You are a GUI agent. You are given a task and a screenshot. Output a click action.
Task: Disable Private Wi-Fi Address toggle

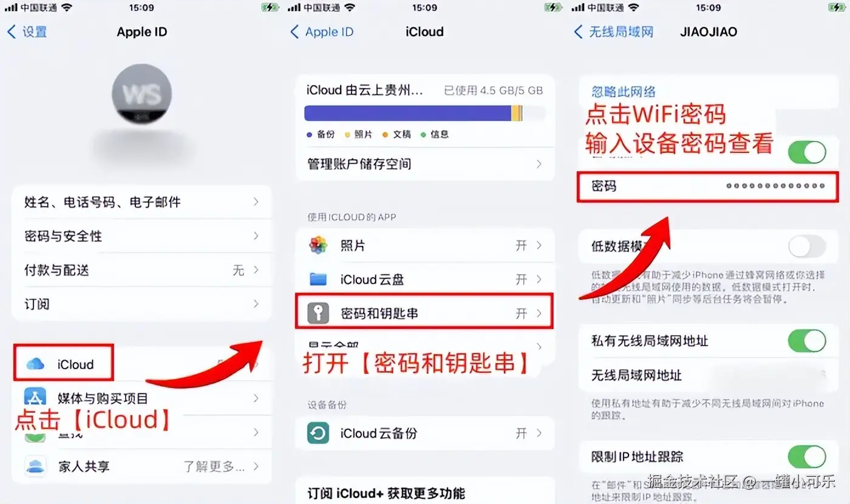(807, 341)
